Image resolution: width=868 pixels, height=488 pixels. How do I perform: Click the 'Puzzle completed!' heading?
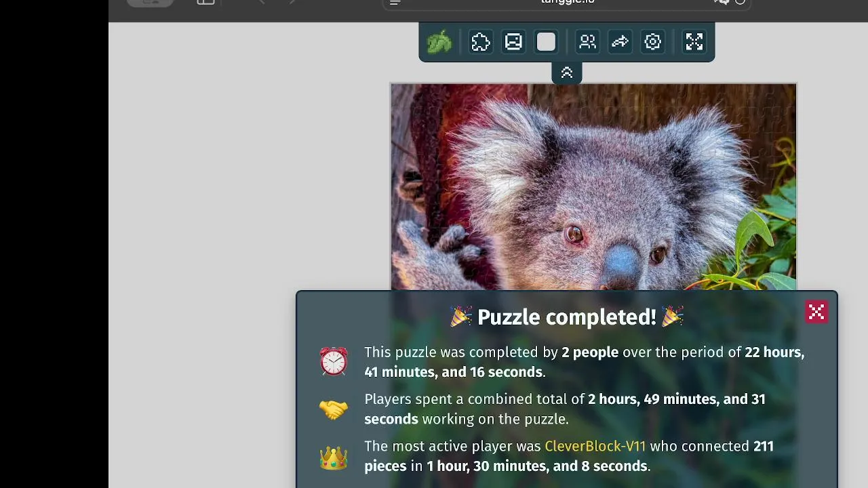(x=567, y=317)
